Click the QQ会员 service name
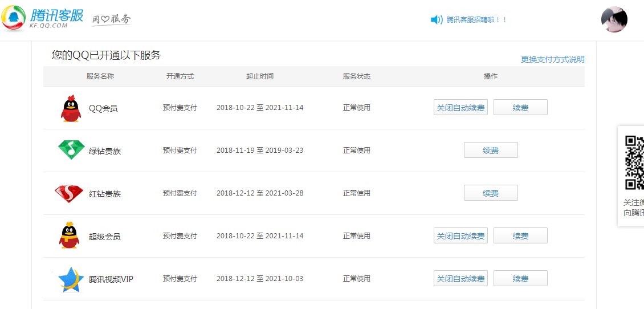 (x=103, y=108)
